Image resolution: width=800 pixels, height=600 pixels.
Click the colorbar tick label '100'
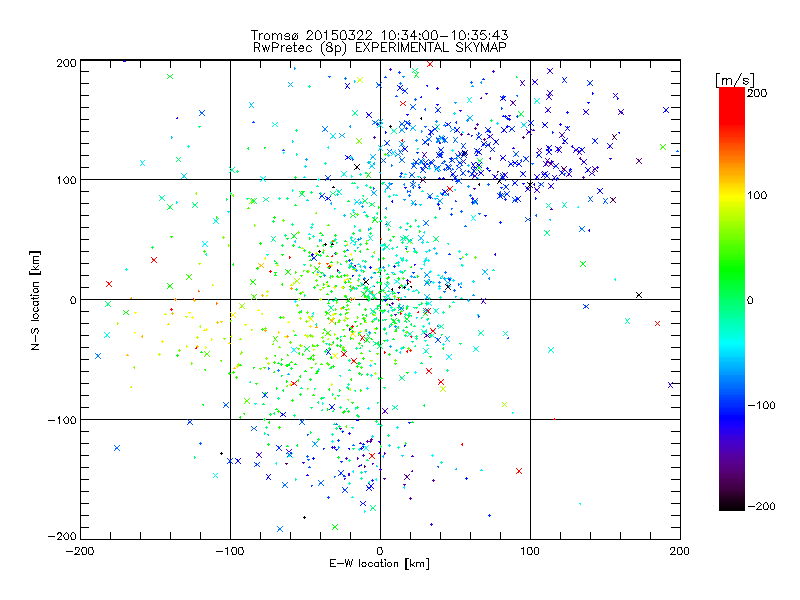(x=757, y=195)
